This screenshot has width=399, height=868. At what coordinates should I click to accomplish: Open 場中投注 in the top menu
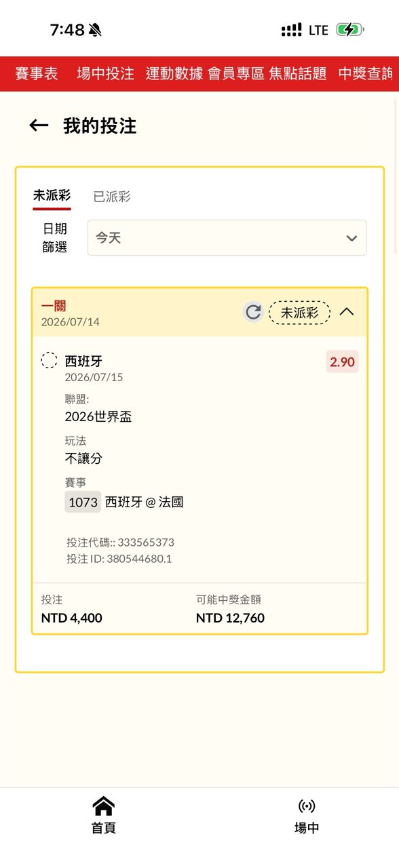tap(105, 74)
